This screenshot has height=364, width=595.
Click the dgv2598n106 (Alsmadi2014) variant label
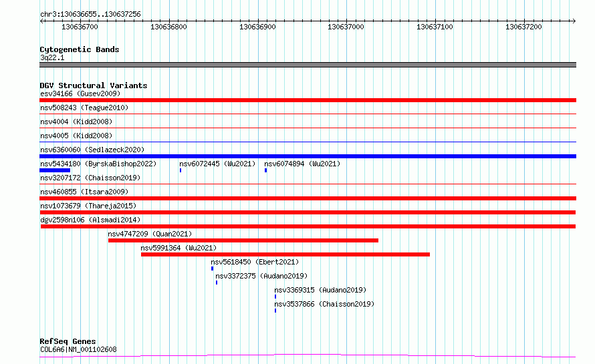click(90, 220)
